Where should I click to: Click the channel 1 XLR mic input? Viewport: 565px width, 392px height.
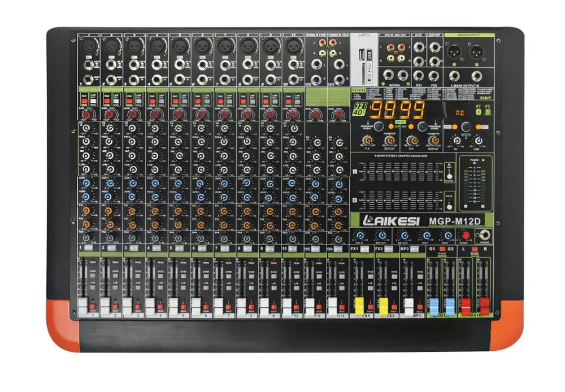pyautogui.click(x=88, y=46)
